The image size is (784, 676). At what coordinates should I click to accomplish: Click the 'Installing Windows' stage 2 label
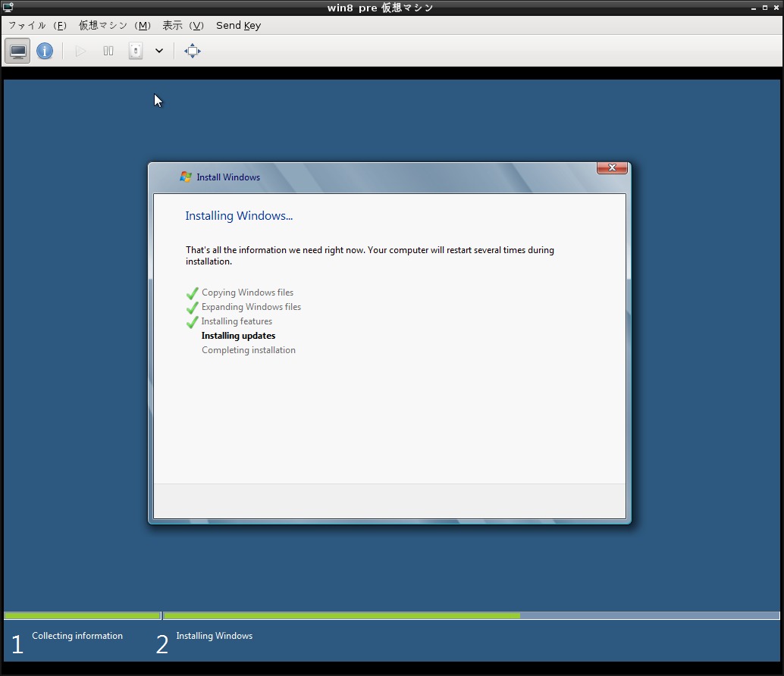tap(215, 636)
